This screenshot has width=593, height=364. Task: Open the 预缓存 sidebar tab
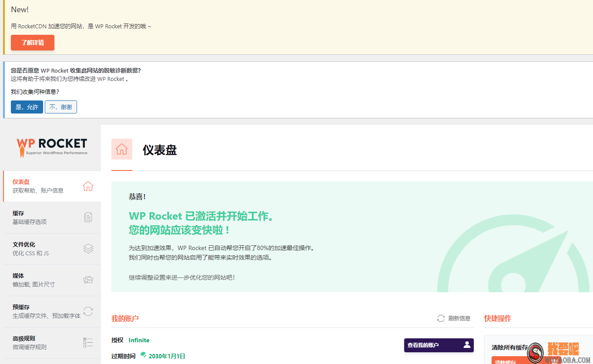pyautogui.click(x=52, y=311)
